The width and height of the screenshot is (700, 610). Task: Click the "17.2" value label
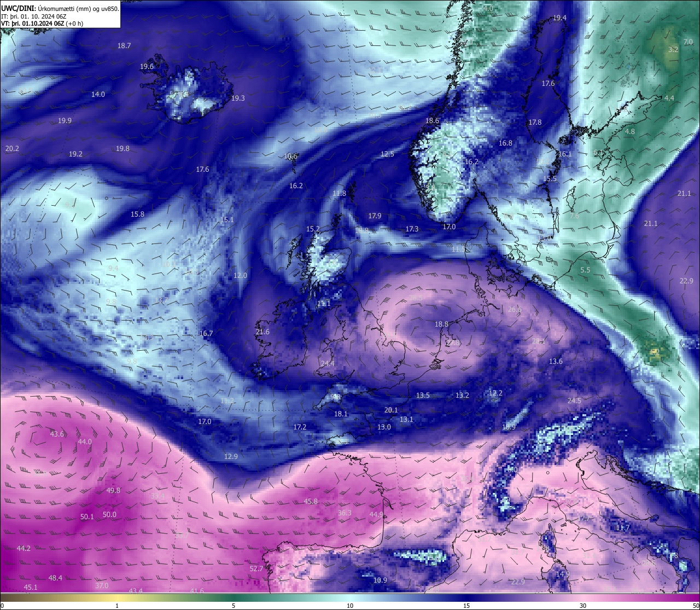point(300,427)
